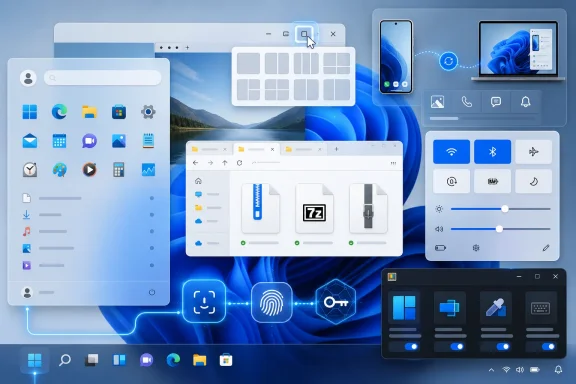Open the Calendar app in Start menu

coord(59,141)
